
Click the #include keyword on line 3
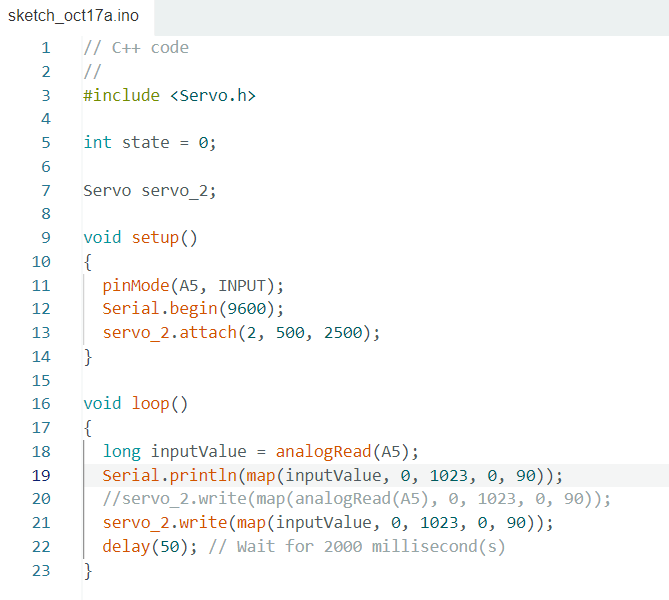click(122, 95)
